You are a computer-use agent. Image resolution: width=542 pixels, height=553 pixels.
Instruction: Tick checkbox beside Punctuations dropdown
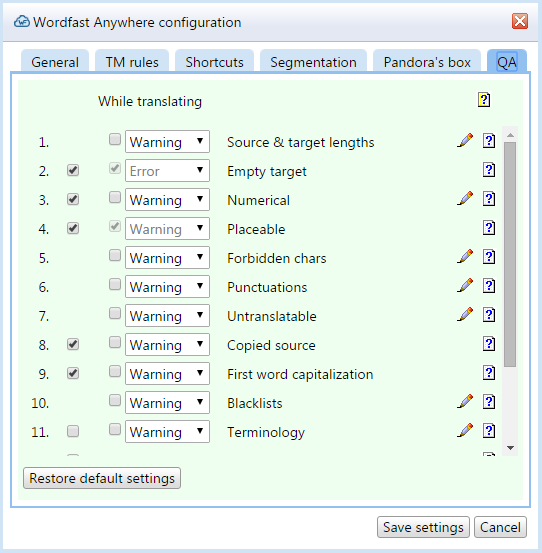115,284
